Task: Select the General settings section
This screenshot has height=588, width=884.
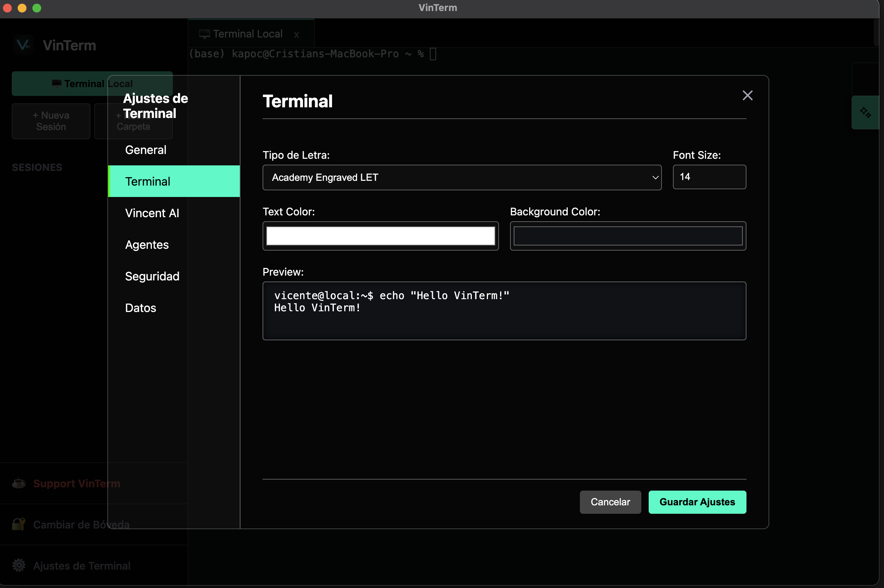Action: click(x=174, y=150)
